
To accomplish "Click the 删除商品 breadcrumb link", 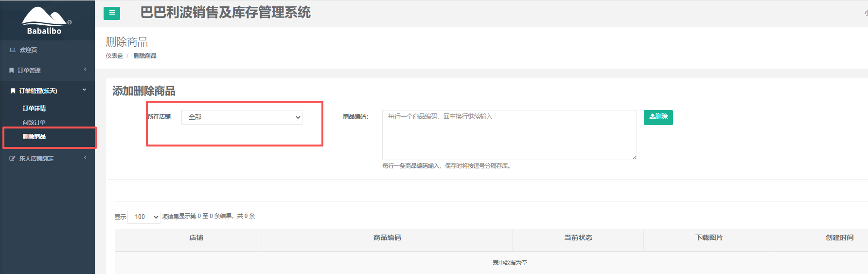I will (x=145, y=56).
